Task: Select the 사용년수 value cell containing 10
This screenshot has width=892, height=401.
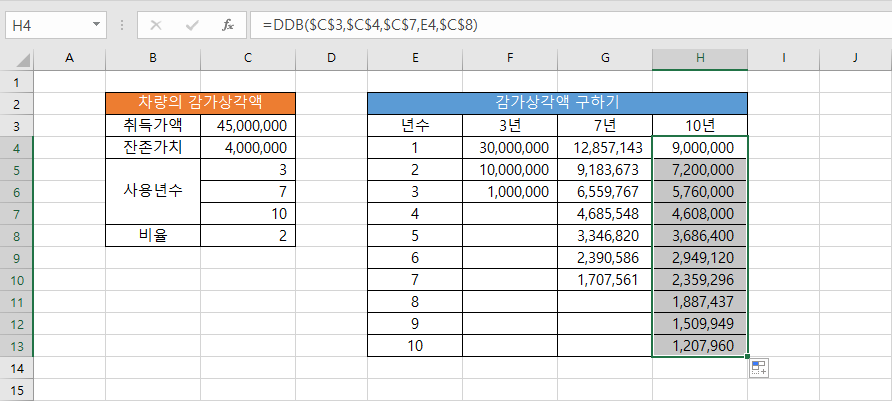Action: tap(248, 214)
